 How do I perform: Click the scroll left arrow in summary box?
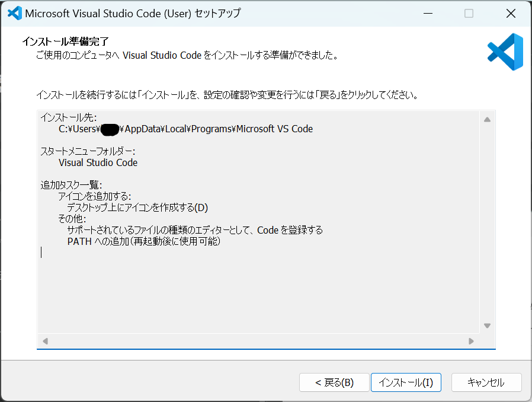[45, 341]
